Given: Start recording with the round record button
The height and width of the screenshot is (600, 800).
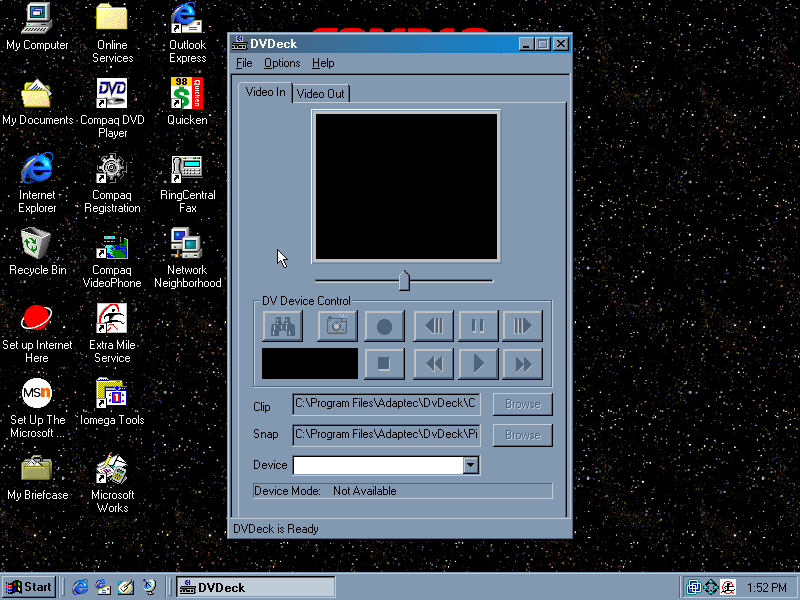Looking at the screenshot, I should pos(384,326).
